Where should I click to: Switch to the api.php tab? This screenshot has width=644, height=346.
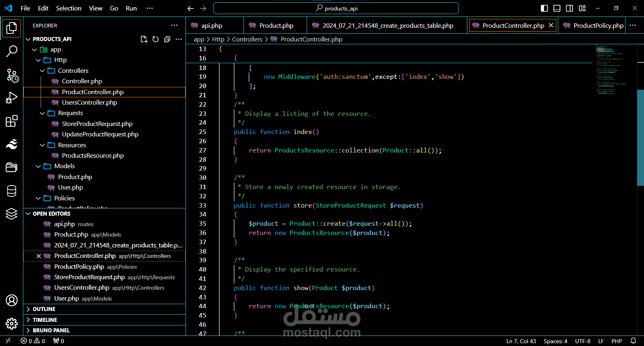click(215, 25)
